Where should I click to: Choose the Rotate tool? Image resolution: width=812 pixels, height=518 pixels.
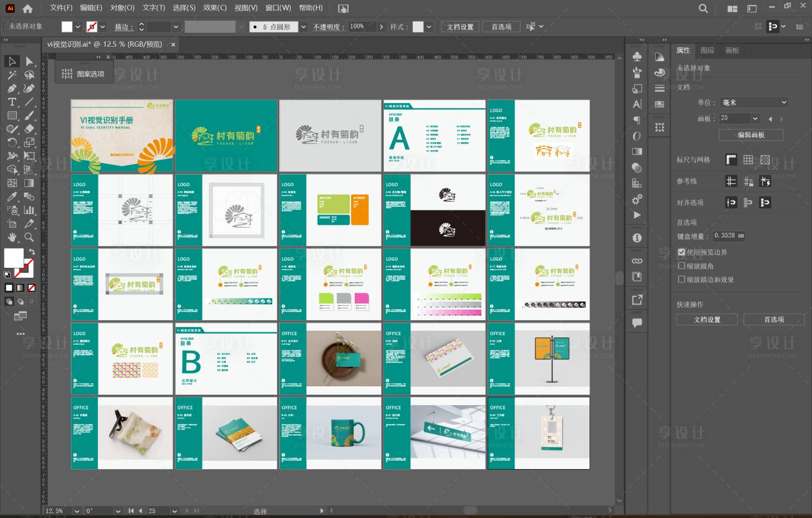tap(12, 142)
